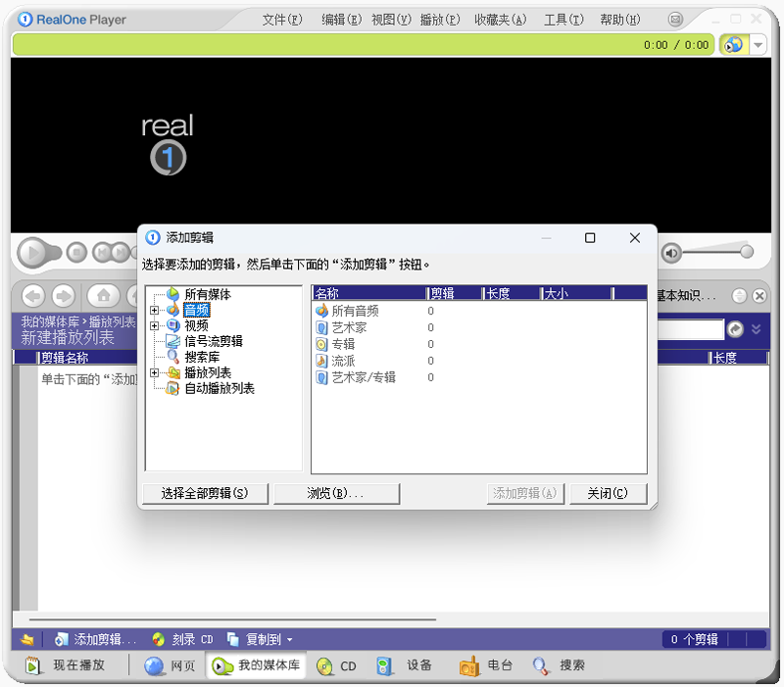Screen dimensions: 784x687
Task: Click the globe media icon beside the time display
Action: pyautogui.click(x=734, y=45)
